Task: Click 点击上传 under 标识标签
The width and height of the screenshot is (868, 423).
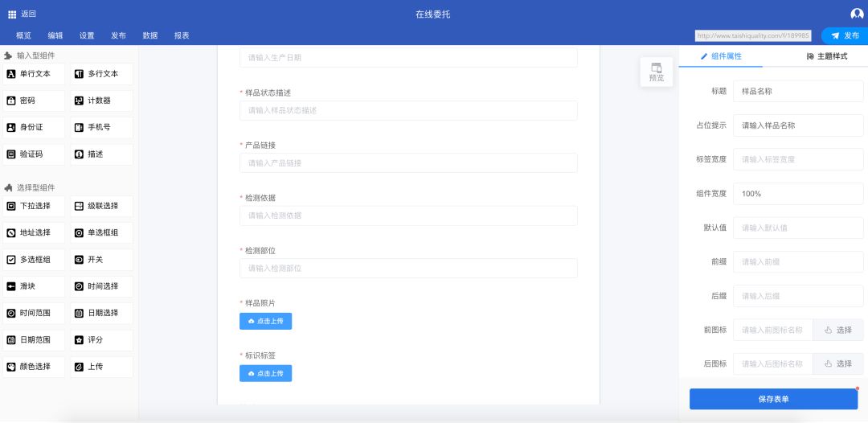Action: pos(266,374)
